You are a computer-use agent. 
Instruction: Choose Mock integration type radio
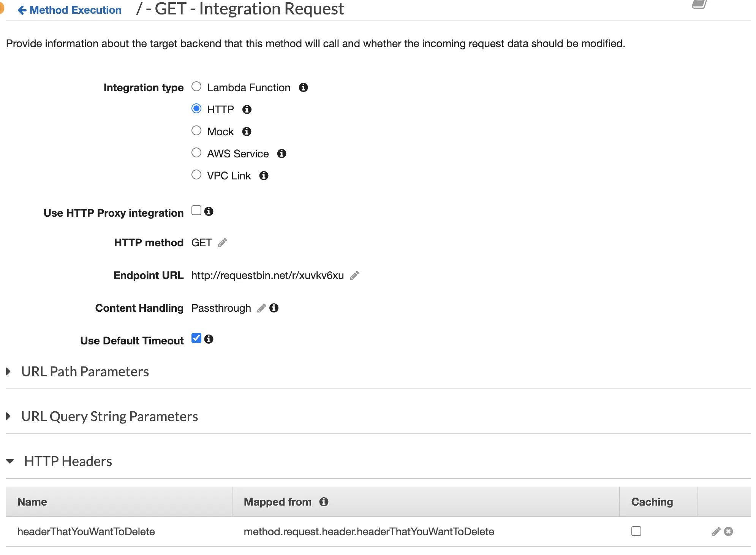click(x=196, y=131)
